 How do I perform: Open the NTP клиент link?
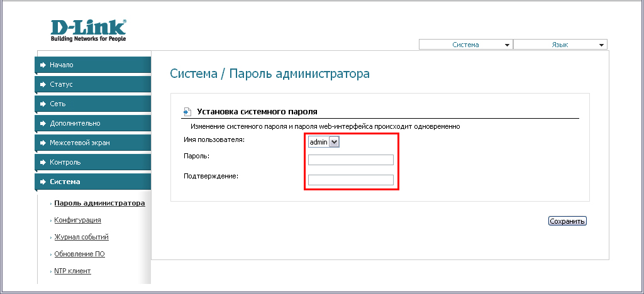tap(72, 271)
